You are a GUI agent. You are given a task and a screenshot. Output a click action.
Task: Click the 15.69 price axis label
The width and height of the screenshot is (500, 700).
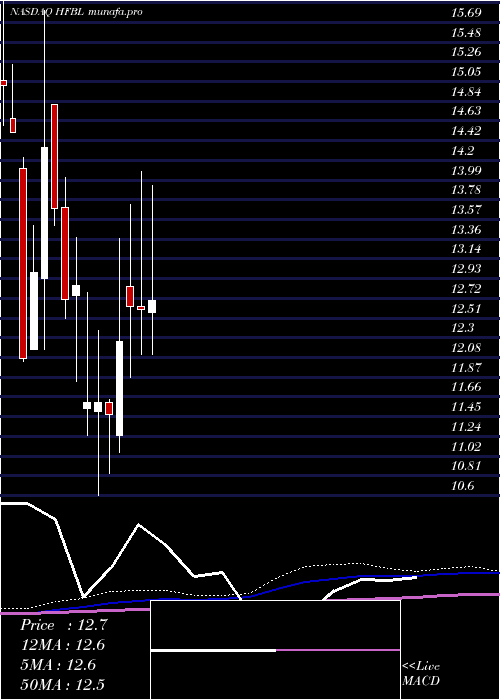pos(466,12)
